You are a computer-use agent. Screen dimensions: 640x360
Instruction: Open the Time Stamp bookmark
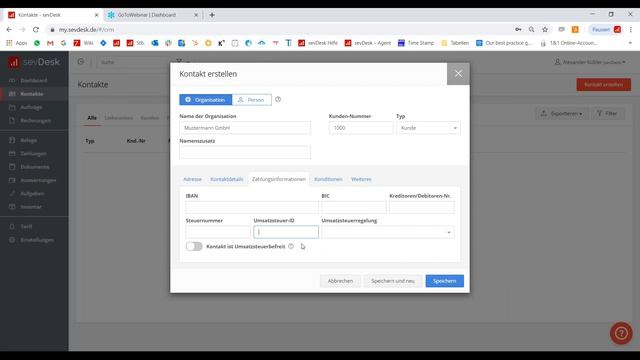(416, 43)
